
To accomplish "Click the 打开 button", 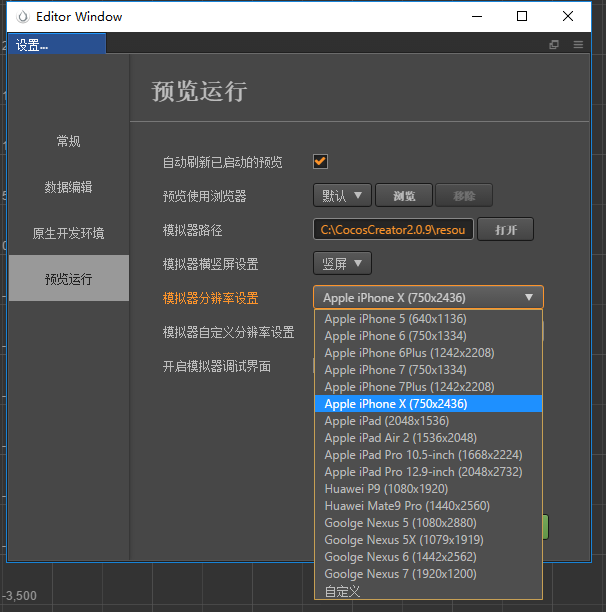I will coord(506,230).
